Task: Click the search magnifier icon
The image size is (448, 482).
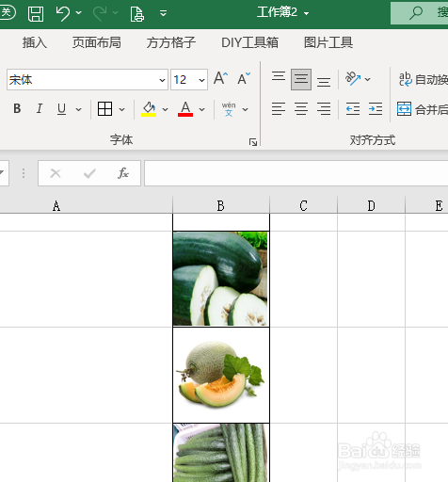Action: [416, 13]
